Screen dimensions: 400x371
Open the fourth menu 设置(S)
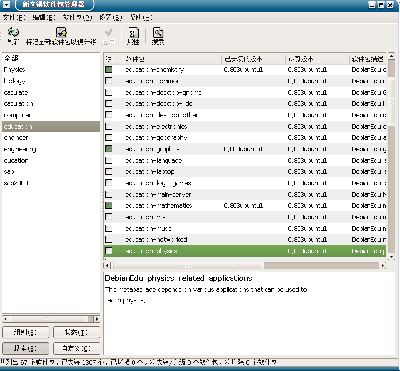(111, 17)
